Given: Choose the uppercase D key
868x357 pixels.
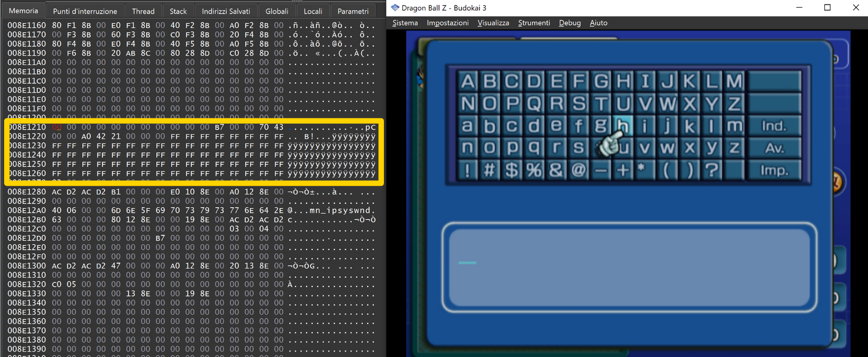Looking at the screenshot, I should (x=534, y=81).
